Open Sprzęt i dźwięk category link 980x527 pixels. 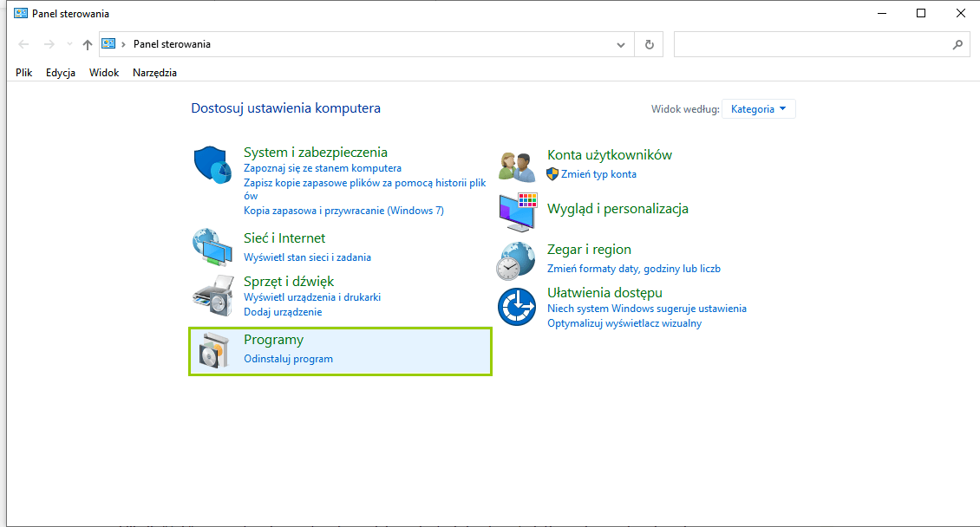click(289, 282)
